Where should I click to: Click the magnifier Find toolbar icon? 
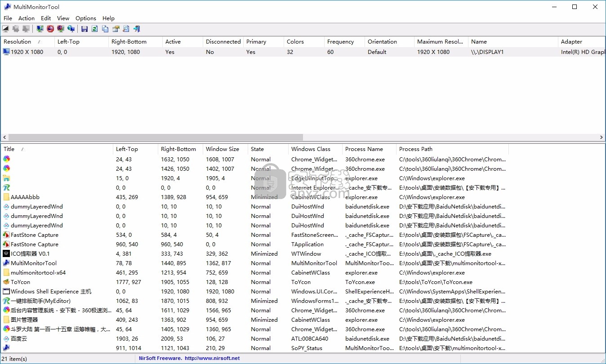(126, 29)
